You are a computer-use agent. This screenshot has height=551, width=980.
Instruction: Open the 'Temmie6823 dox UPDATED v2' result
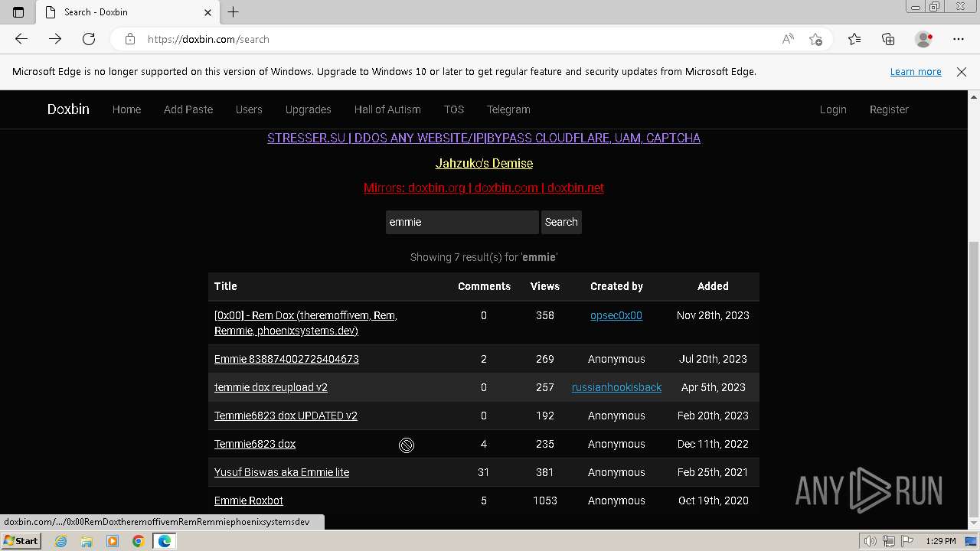tap(286, 416)
